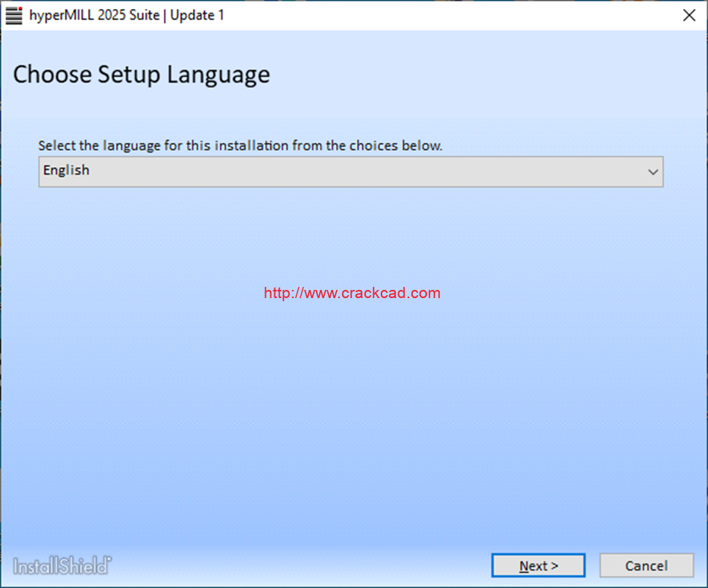The width and height of the screenshot is (708, 588).
Task: Click the Choose Setup Language heading
Action: click(142, 75)
